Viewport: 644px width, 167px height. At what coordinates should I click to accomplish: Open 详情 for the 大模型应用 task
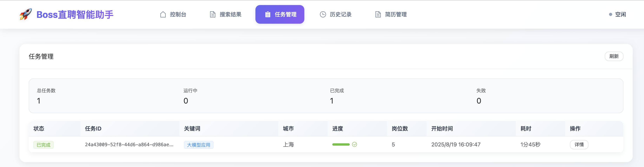[579, 144]
